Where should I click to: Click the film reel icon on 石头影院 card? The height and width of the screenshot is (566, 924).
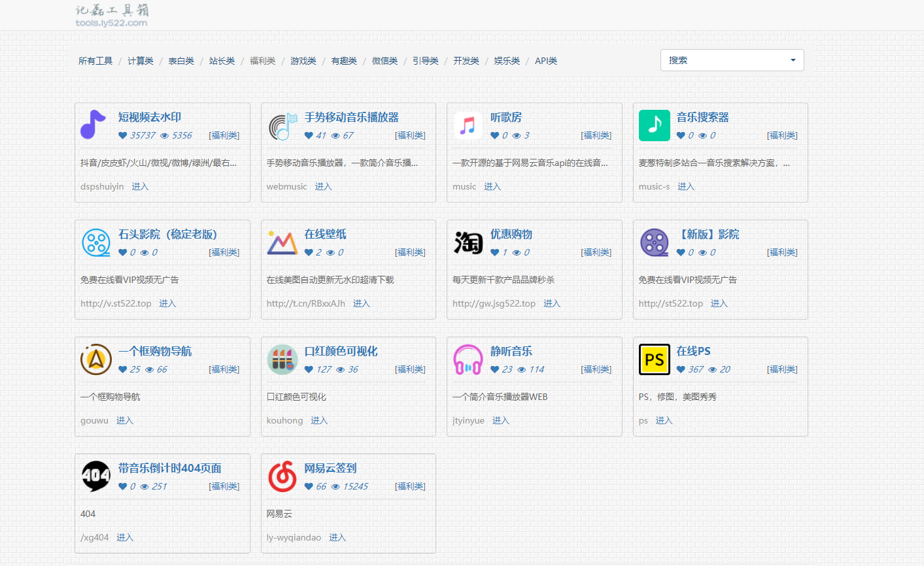click(x=96, y=242)
